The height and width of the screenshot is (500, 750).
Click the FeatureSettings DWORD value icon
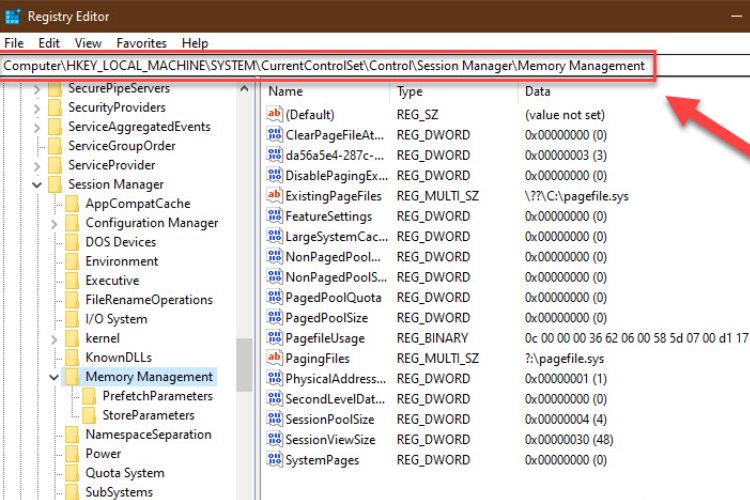pos(275,216)
